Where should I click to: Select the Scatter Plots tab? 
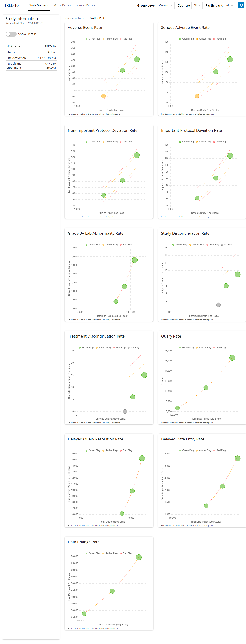click(97, 18)
